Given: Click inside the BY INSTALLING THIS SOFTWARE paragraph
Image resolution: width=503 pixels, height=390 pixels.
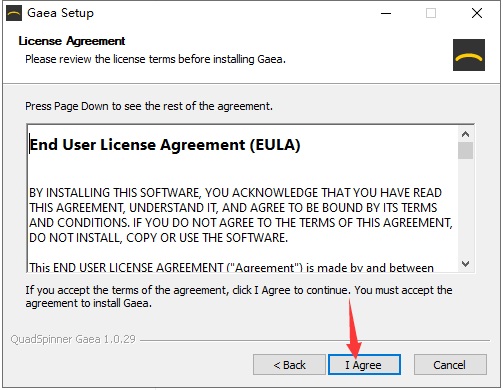Looking at the screenshot, I should pyautogui.click(x=240, y=215).
